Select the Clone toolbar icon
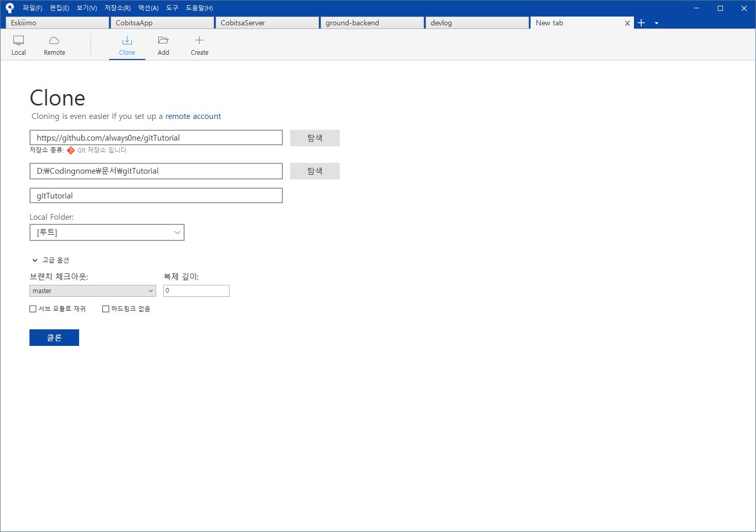The image size is (756, 532). coord(127,40)
